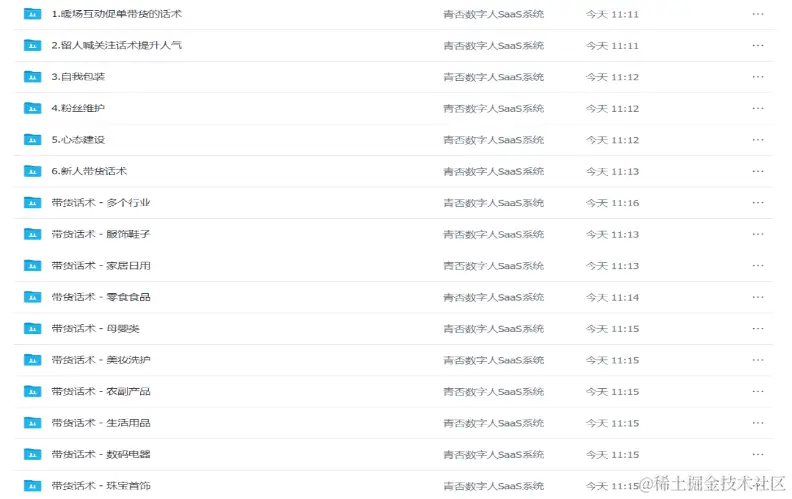Select text 带货话术 - 零食食品
Viewport: 792px width, 499px height.
[101, 297]
